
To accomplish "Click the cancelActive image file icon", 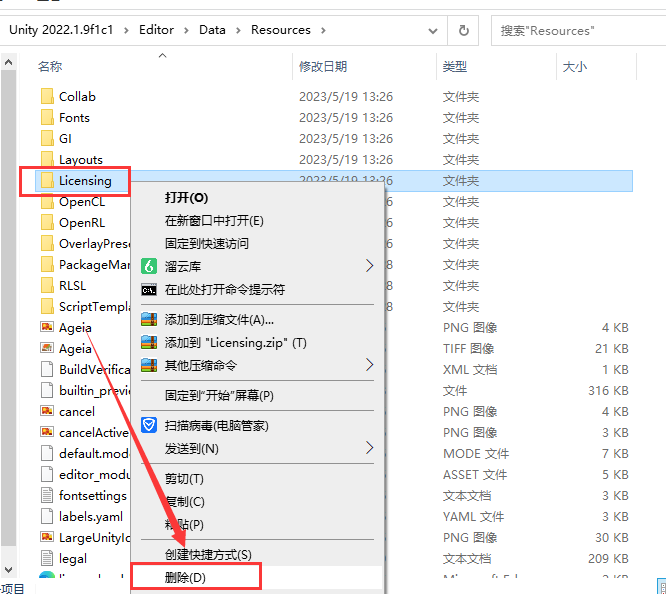I will pyautogui.click(x=47, y=432).
